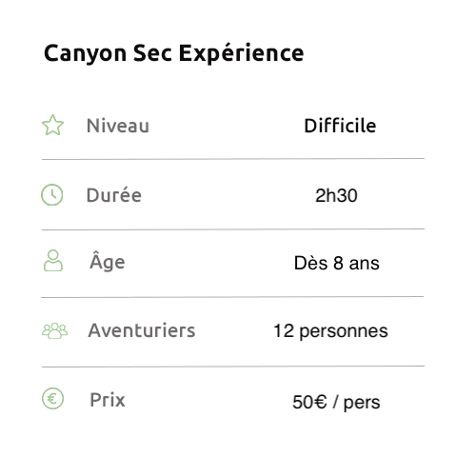Click the Dès 8 ans value
The width and height of the screenshot is (476, 476).
pyautogui.click(x=337, y=263)
